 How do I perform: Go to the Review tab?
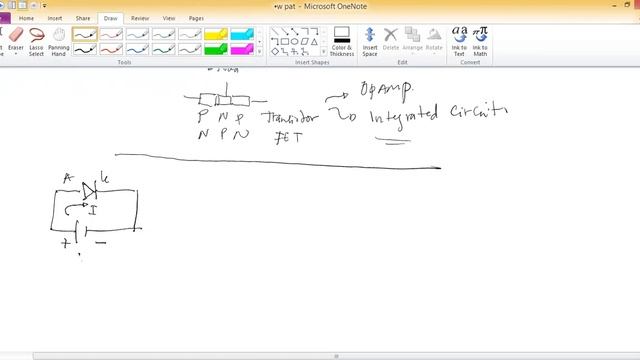point(140,18)
